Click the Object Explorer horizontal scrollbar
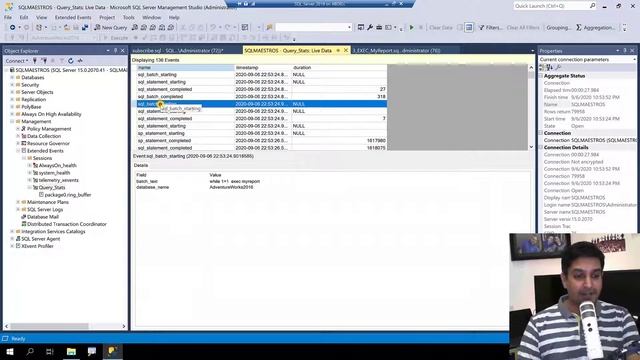Screen dimensions: 640x360 (x=49, y=326)
